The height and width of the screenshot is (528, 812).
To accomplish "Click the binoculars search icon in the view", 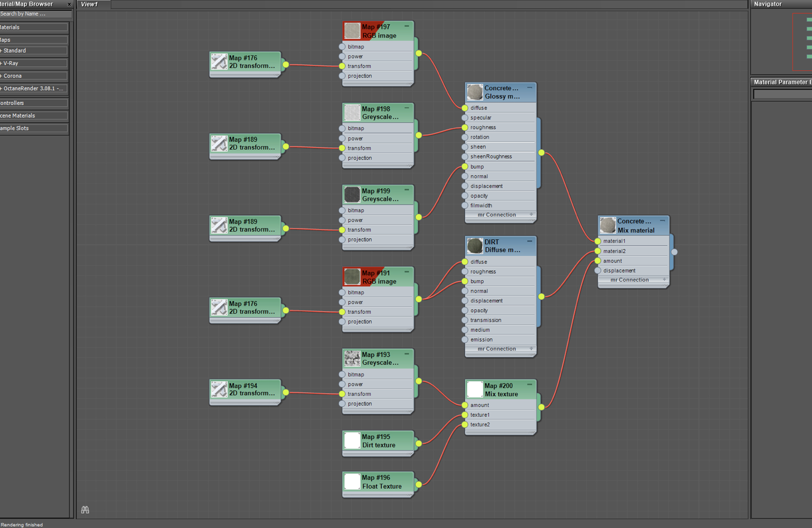I will 85,510.
